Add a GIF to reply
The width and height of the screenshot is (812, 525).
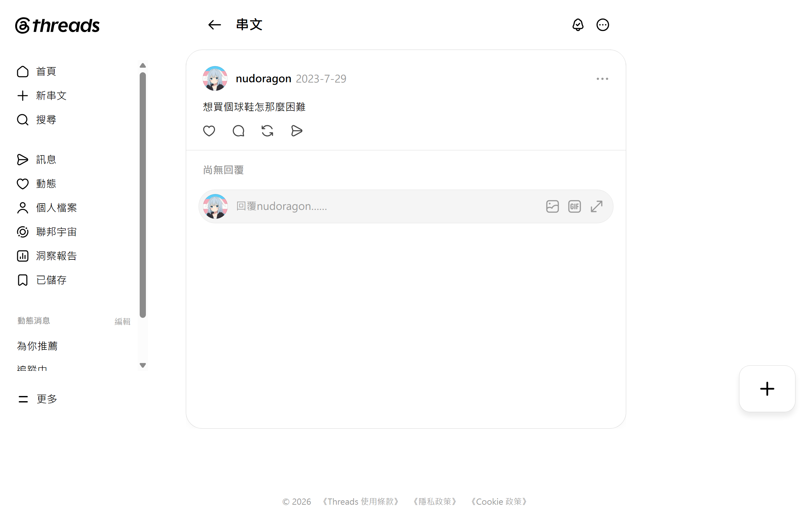(574, 206)
